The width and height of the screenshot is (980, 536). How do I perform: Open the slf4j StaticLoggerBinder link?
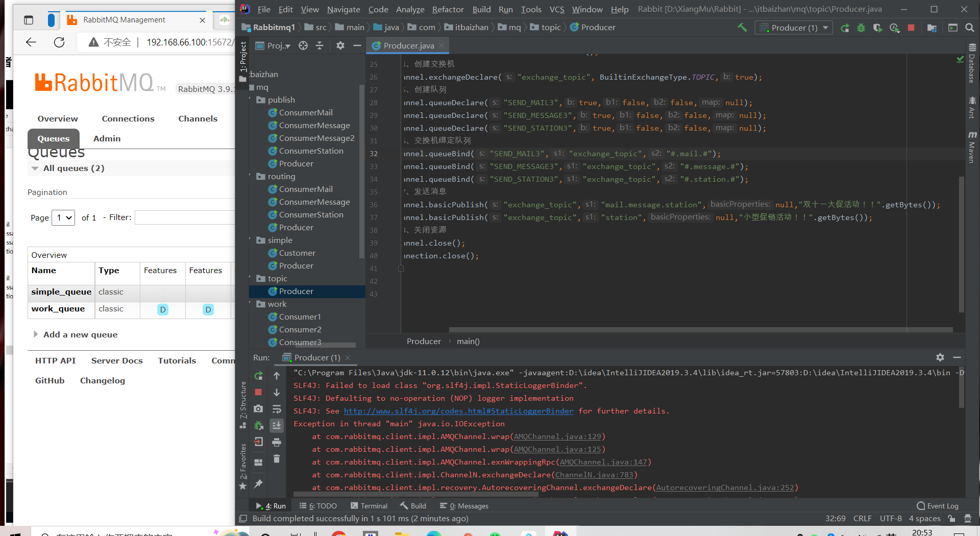[458, 411]
